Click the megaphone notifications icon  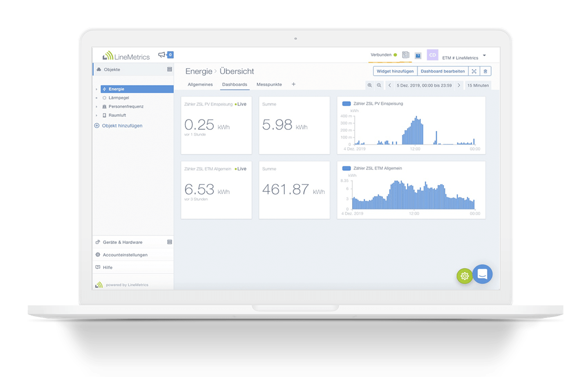[x=162, y=54]
